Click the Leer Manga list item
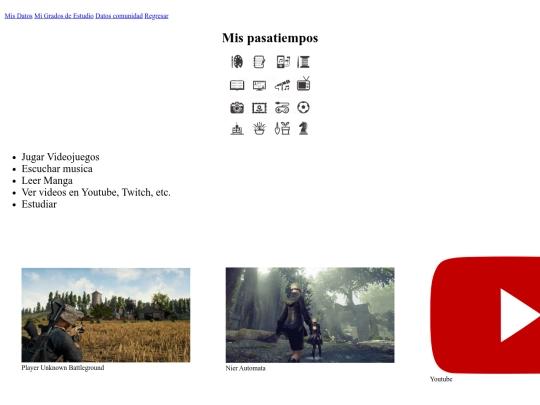Screen dimensions: 540x405 47,180
